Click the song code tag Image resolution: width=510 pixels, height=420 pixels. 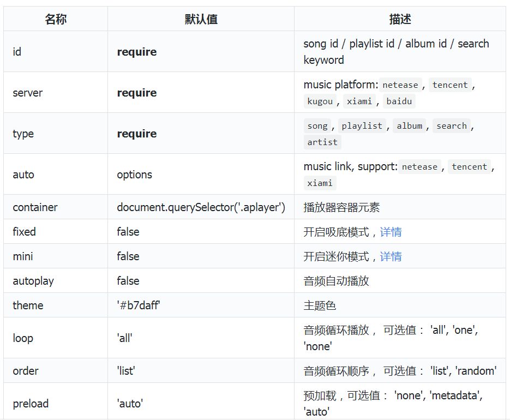tap(317, 126)
